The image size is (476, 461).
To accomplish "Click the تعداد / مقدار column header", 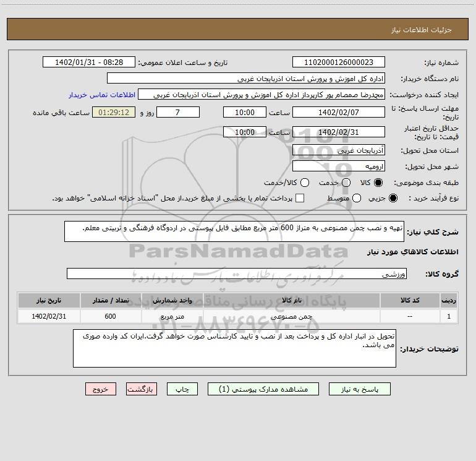I will [x=111, y=300].
